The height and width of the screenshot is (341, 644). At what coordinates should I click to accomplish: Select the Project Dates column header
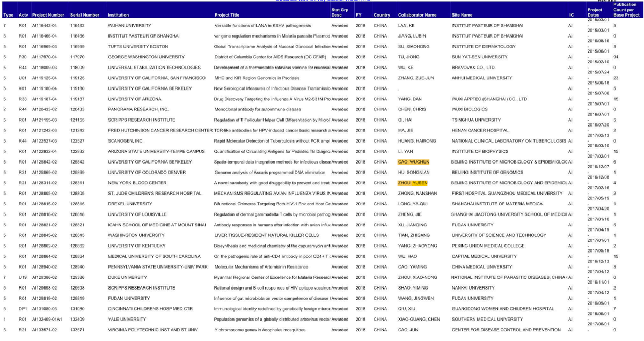click(x=595, y=12)
